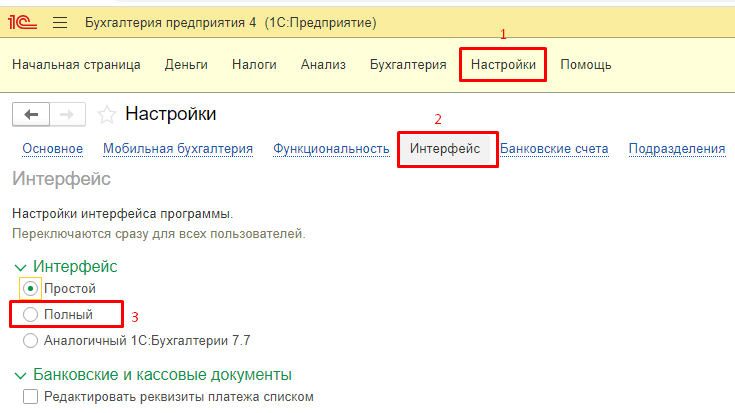Switch to the Основное link
The height and width of the screenshot is (413, 735).
pyautogui.click(x=52, y=149)
